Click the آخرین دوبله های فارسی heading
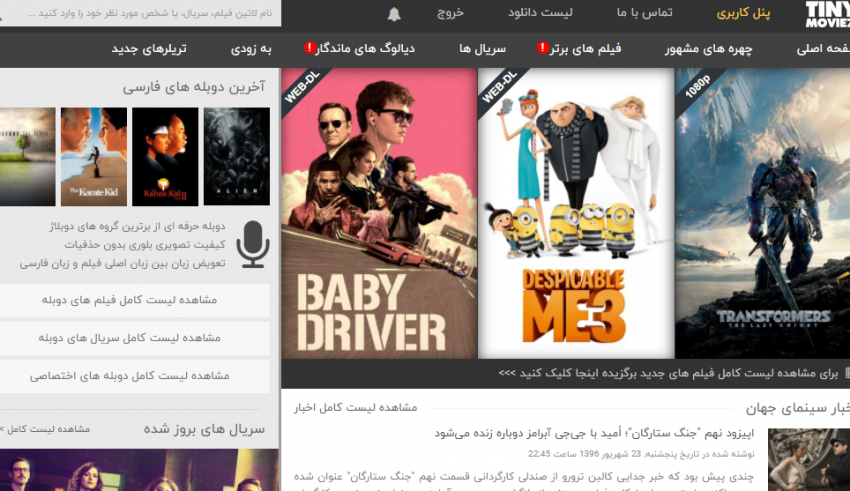The height and width of the screenshot is (491, 850). coord(194,87)
